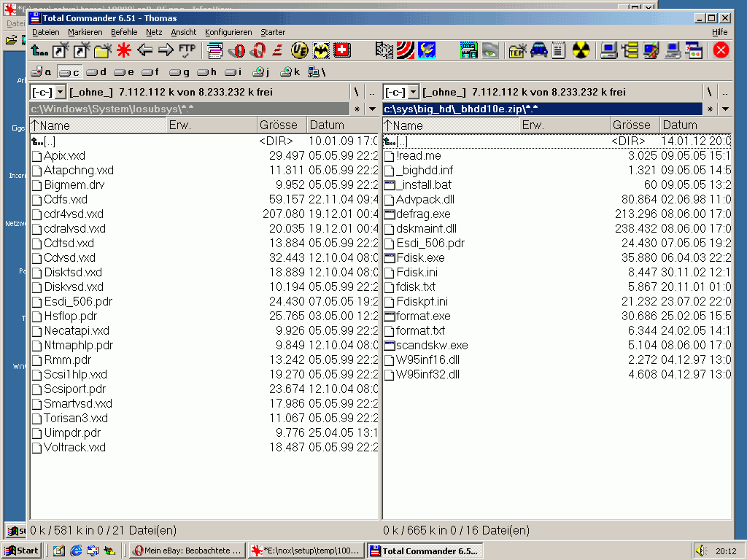Open left panel directory history arrow
This screenshot has width=747, height=560.
click(373, 109)
